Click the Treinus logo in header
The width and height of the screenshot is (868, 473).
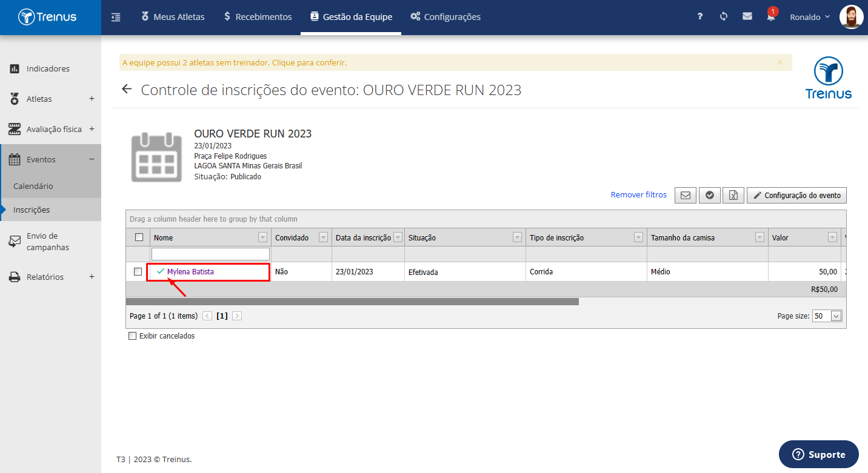click(47, 17)
